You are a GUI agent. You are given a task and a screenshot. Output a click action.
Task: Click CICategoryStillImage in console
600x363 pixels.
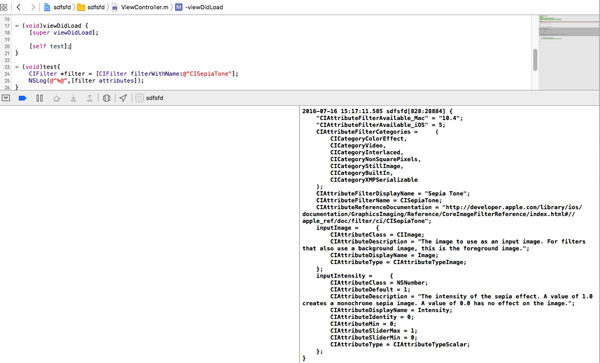tap(367, 166)
